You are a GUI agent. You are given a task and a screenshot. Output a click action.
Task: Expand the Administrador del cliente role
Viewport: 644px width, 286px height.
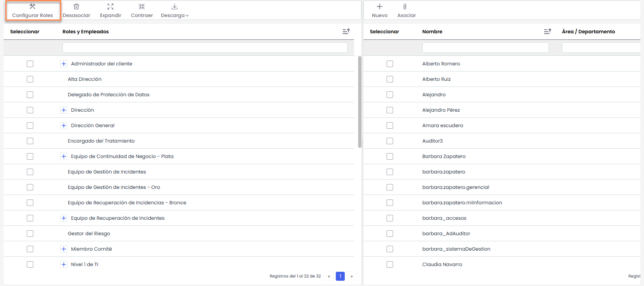[x=64, y=64]
